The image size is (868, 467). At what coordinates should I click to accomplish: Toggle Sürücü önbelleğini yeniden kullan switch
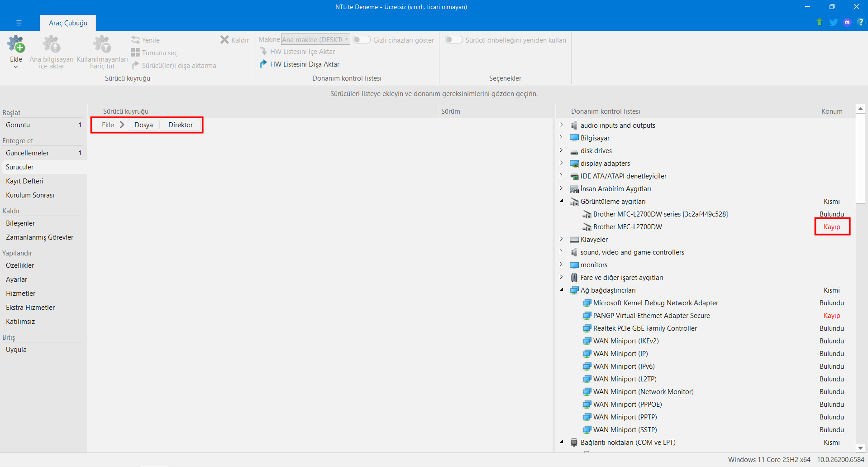click(x=454, y=40)
